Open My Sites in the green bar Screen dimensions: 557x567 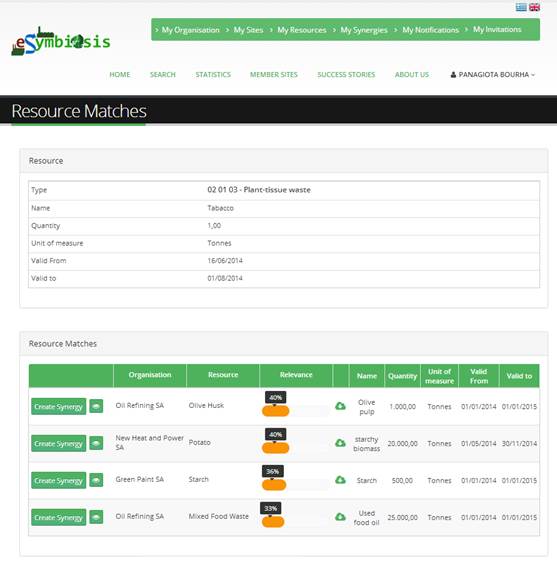pyautogui.click(x=248, y=30)
